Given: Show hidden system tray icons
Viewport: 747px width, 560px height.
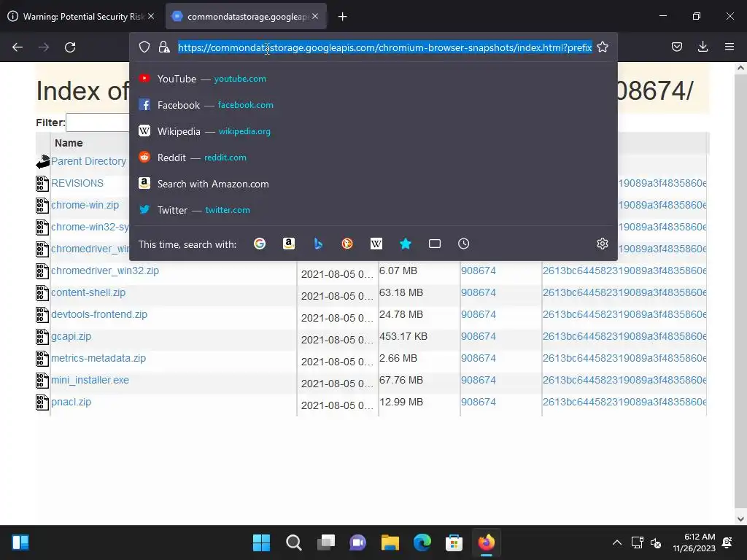Looking at the screenshot, I should pyautogui.click(x=616, y=542).
